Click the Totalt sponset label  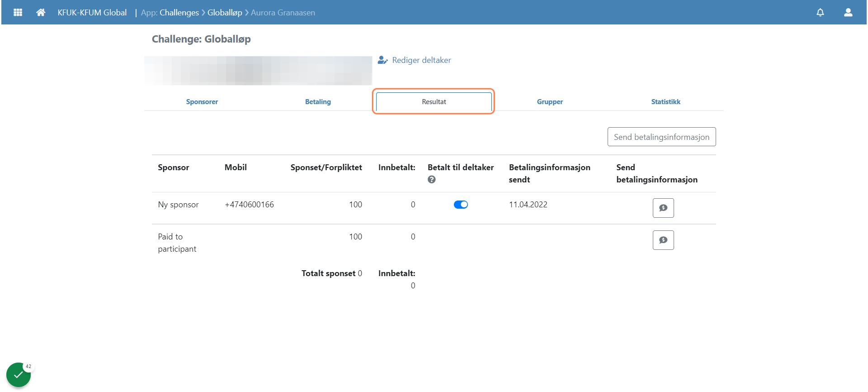(x=329, y=273)
